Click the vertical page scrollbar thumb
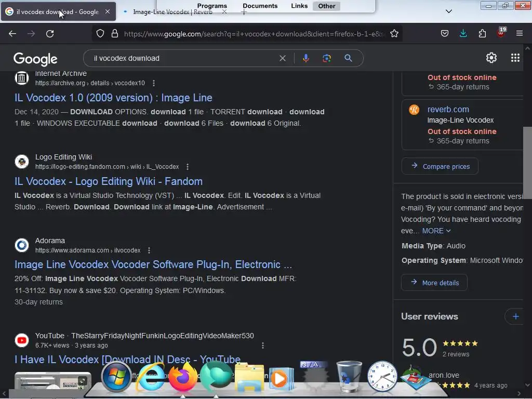 point(527,163)
